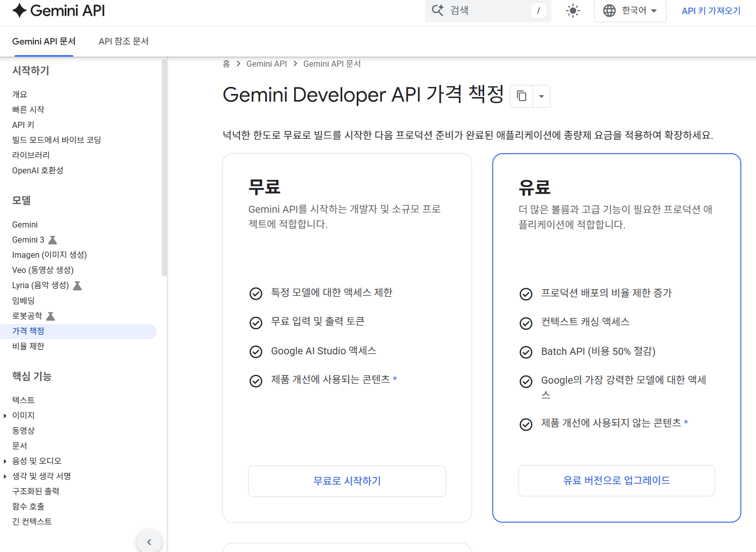
Task: Open 개요 in the sidebar
Action: coord(20,95)
